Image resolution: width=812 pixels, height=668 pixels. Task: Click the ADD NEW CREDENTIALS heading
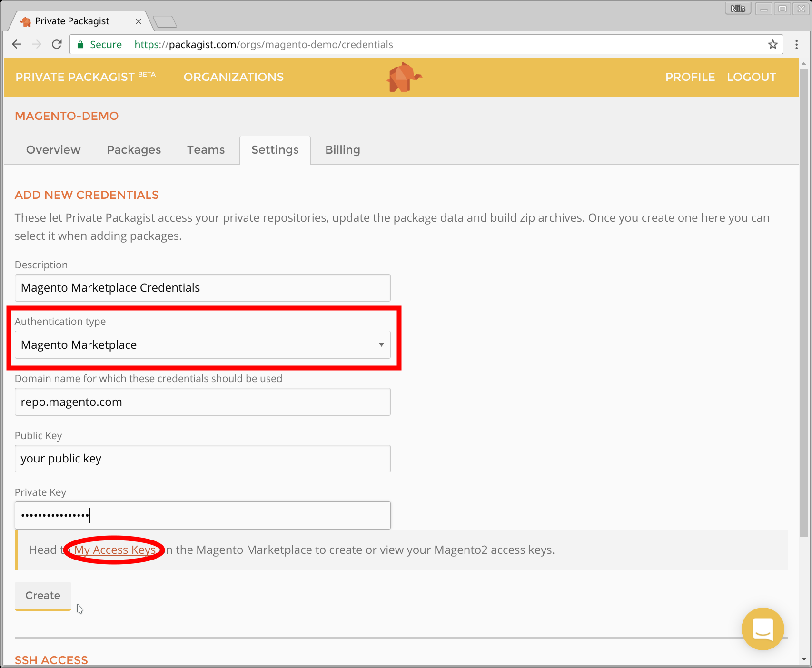click(87, 195)
